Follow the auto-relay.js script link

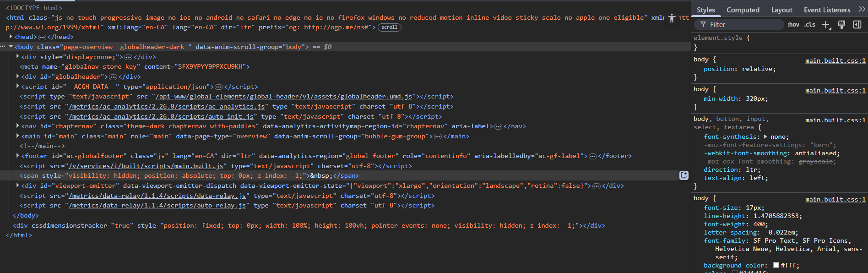pos(157,206)
